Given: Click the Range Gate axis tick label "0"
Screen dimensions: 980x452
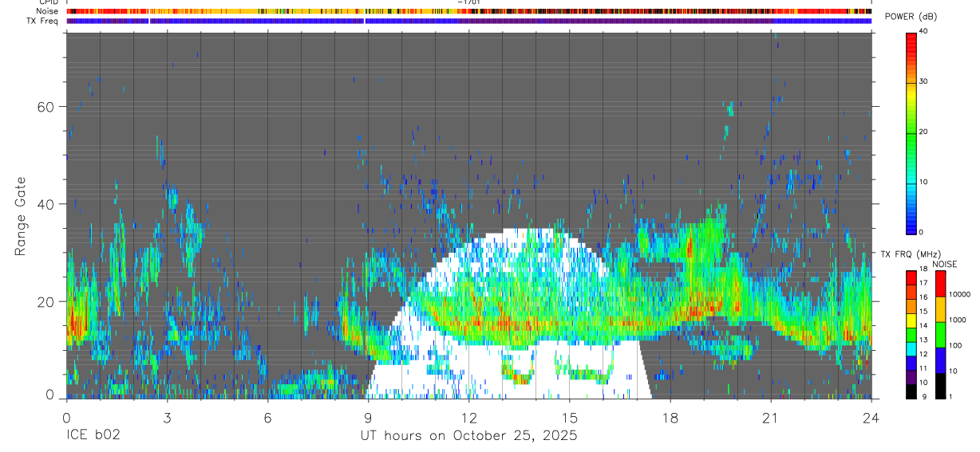Looking at the screenshot, I should (50, 395).
